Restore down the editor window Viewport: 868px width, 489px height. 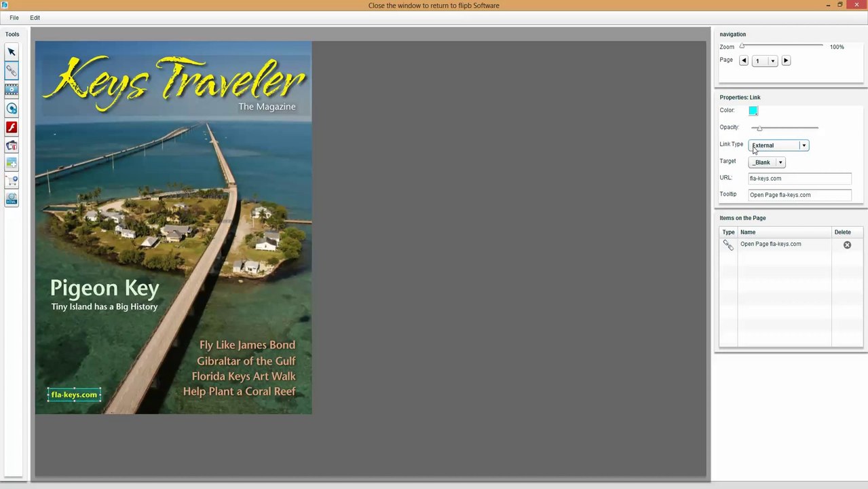click(x=839, y=5)
